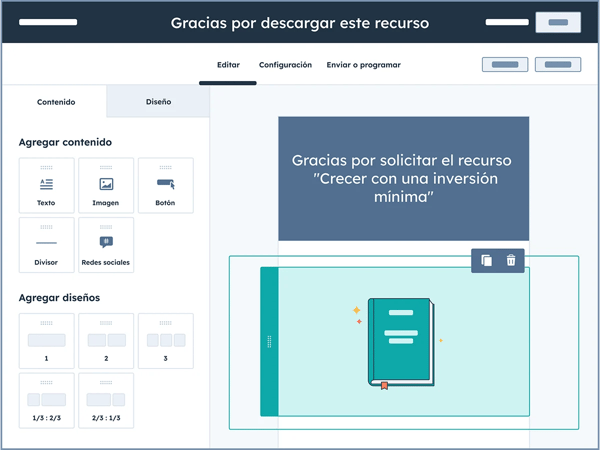This screenshot has width=600, height=450.
Task: Select the Imagen content block
Action: pyautogui.click(x=106, y=185)
